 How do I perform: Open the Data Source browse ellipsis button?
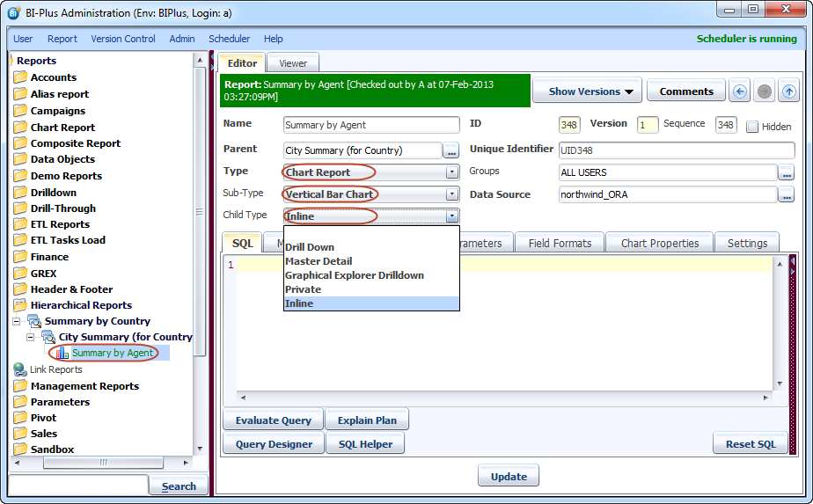tap(786, 194)
